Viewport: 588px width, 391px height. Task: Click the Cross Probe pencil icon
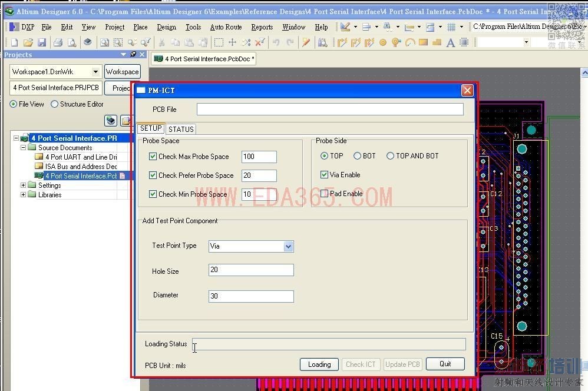pyautogui.click(x=306, y=42)
